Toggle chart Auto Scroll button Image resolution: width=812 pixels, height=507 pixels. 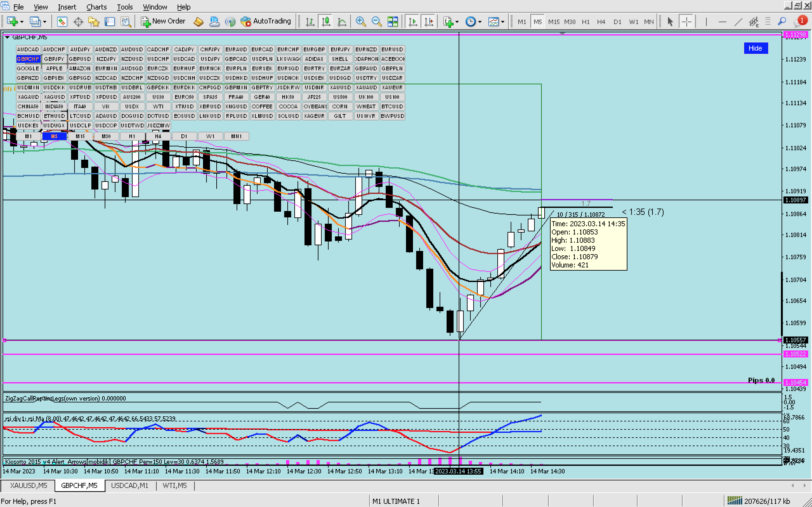click(x=412, y=22)
